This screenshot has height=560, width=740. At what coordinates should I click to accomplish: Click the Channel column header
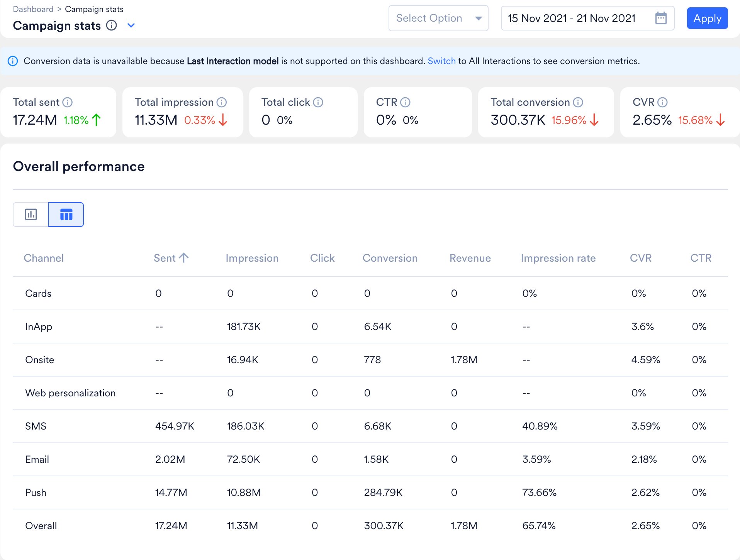[44, 258]
